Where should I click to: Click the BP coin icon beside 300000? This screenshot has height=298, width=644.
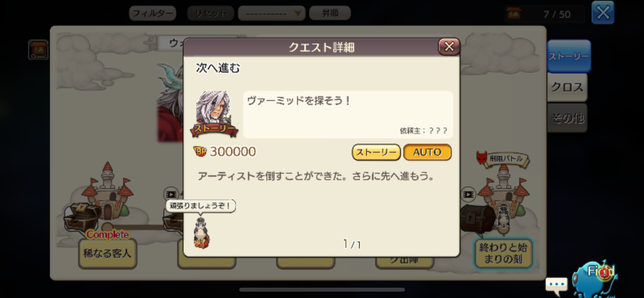(x=200, y=151)
